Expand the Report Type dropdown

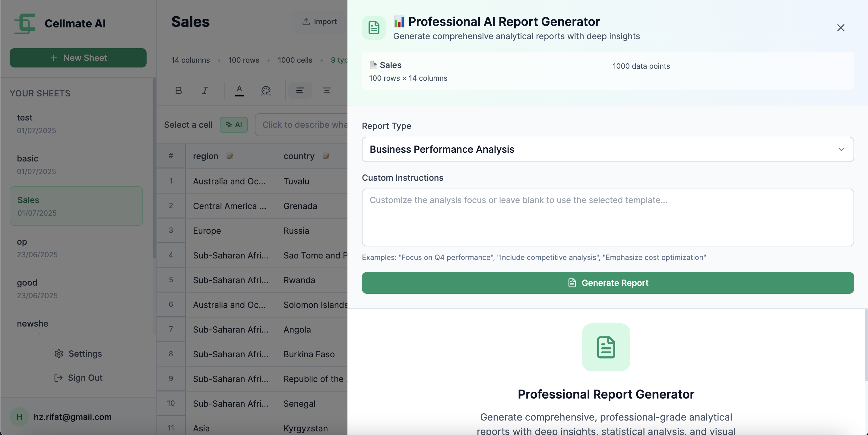pyautogui.click(x=607, y=149)
